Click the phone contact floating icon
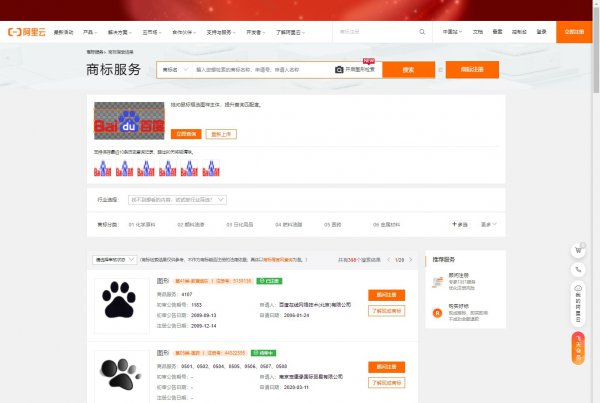The image size is (600, 403). point(578,270)
